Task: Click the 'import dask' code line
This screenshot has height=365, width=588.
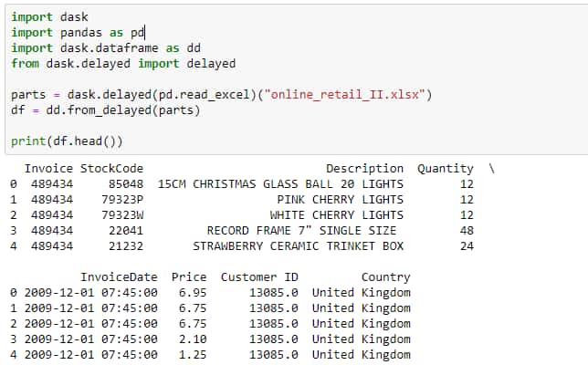Action: pos(49,16)
